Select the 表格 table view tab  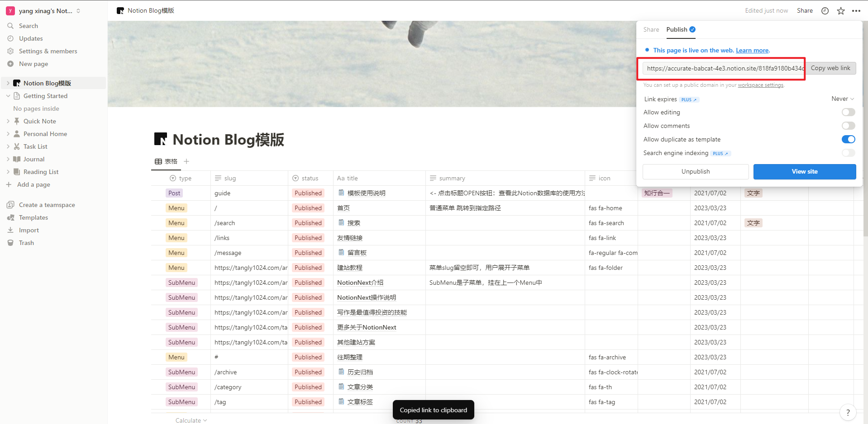(166, 161)
